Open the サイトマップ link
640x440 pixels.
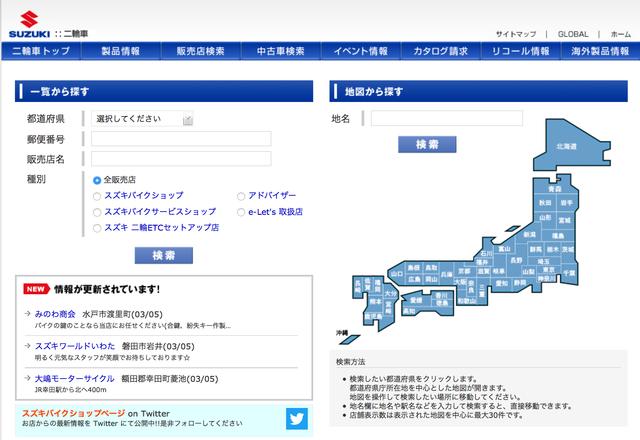(516, 34)
